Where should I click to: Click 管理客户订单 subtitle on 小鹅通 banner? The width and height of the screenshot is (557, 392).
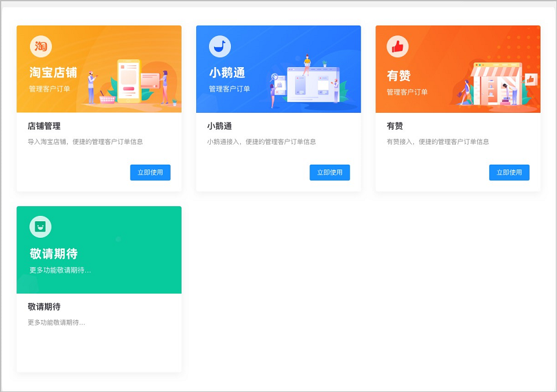click(x=229, y=89)
